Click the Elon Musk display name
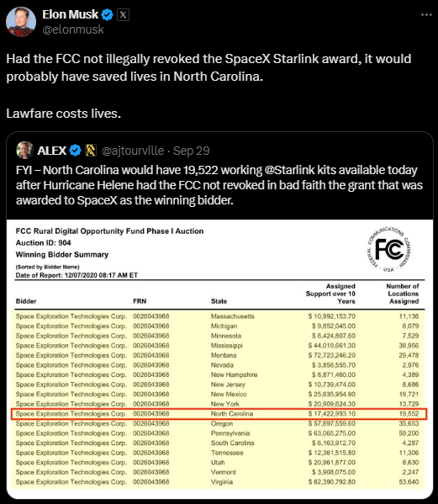438x504 pixels. coord(70,14)
